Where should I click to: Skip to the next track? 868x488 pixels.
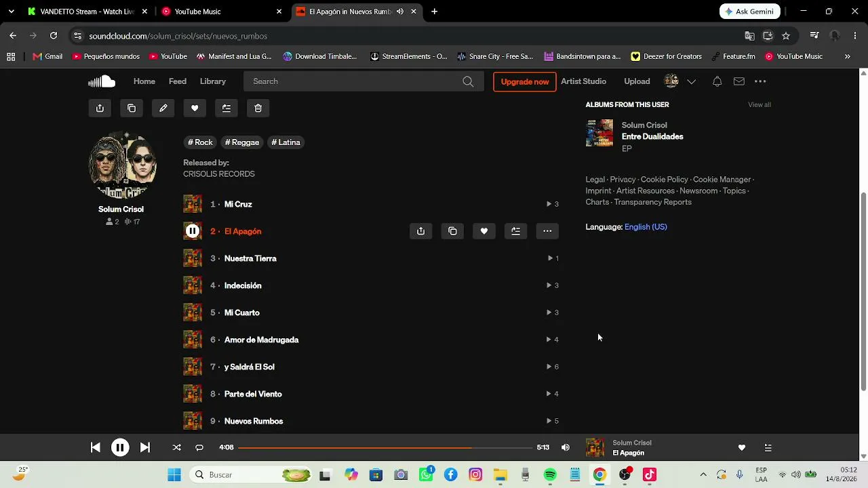pyautogui.click(x=145, y=447)
